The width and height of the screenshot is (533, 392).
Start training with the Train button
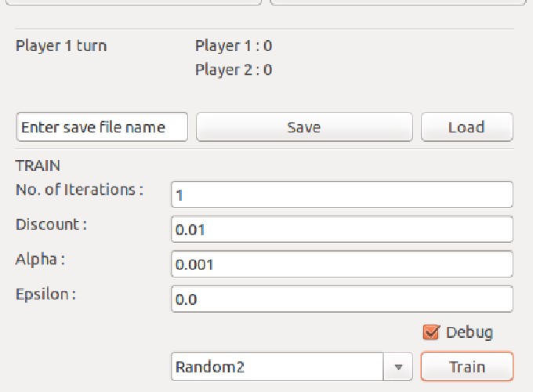point(467,366)
